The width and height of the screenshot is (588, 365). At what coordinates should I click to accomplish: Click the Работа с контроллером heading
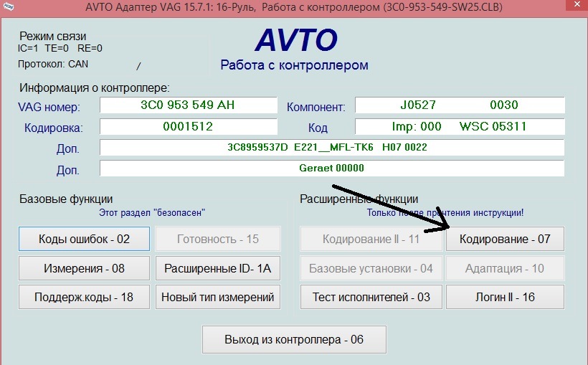pos(295,65)
